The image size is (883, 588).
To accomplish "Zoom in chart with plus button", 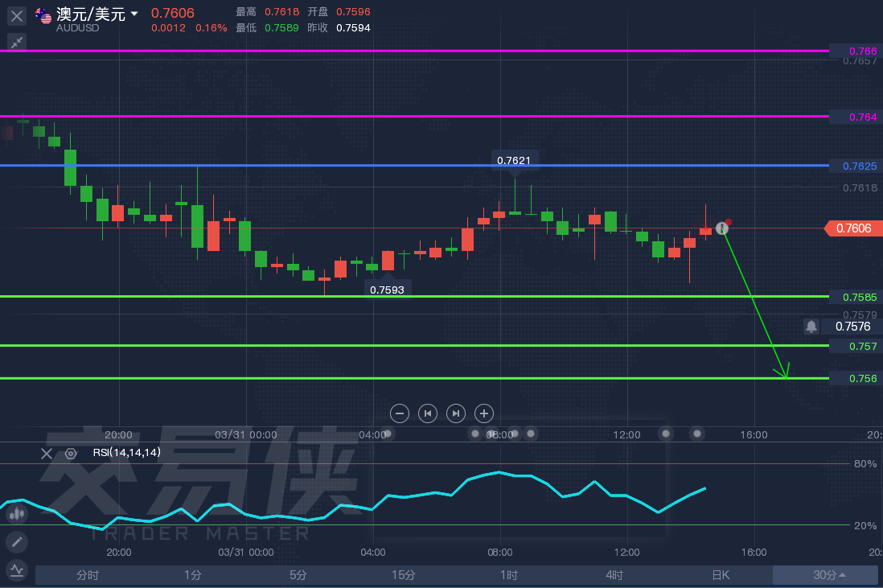I will tap(484, 413).
